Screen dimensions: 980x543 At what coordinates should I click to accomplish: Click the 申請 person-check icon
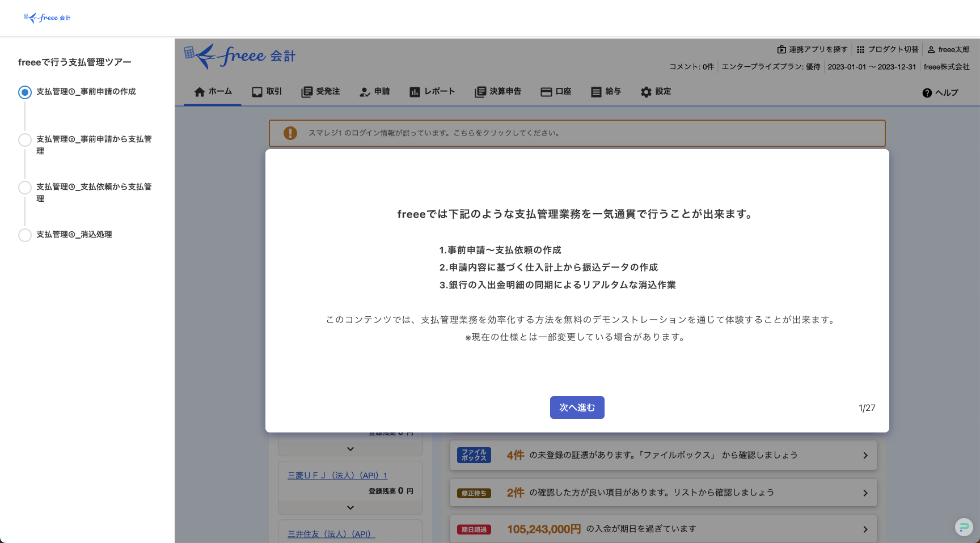(365, 92)
